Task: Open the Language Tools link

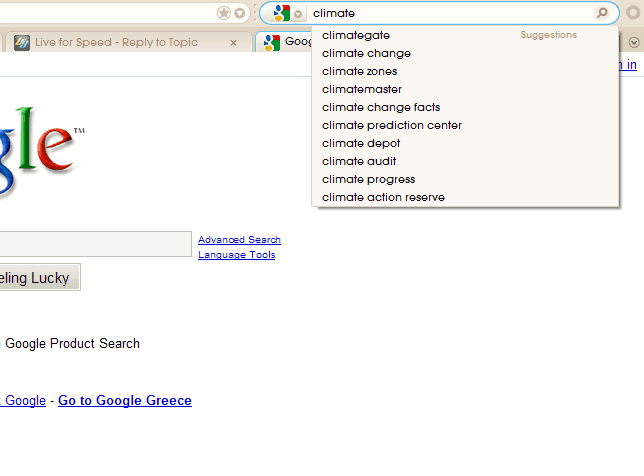Action: tap(237, 255)
